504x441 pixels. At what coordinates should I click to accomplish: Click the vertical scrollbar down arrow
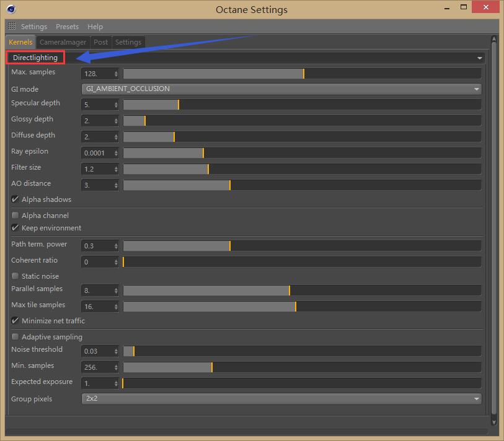(x=494, y=422)
